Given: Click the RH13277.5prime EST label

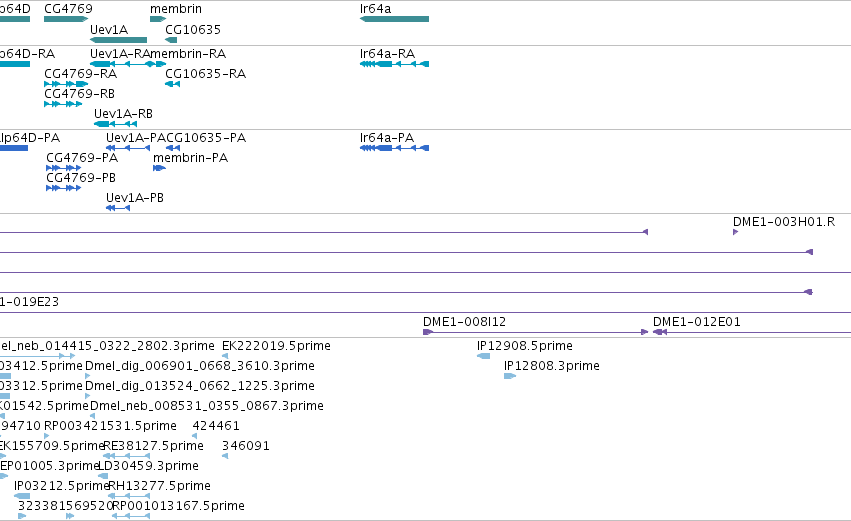Looking at the screenshot, I should (x=160, y=486).
